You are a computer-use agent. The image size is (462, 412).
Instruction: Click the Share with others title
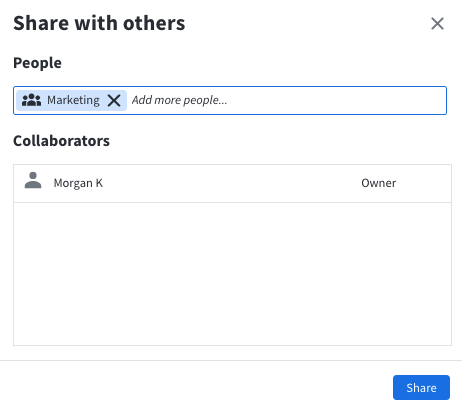tap(99, 23)
